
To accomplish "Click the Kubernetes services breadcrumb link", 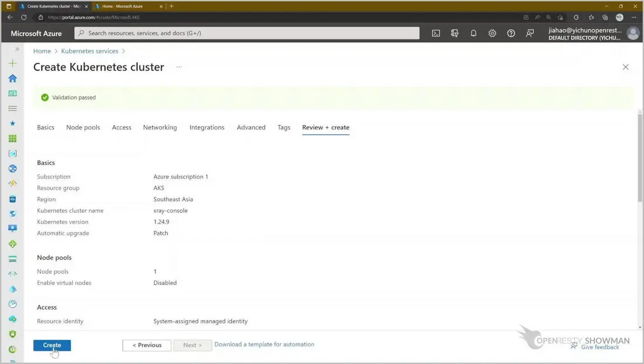I will (x=90, y=51).
